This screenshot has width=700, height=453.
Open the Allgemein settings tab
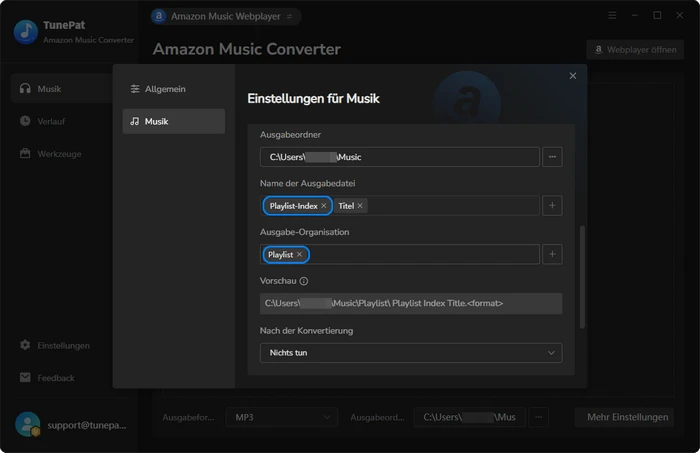(174, 89)
